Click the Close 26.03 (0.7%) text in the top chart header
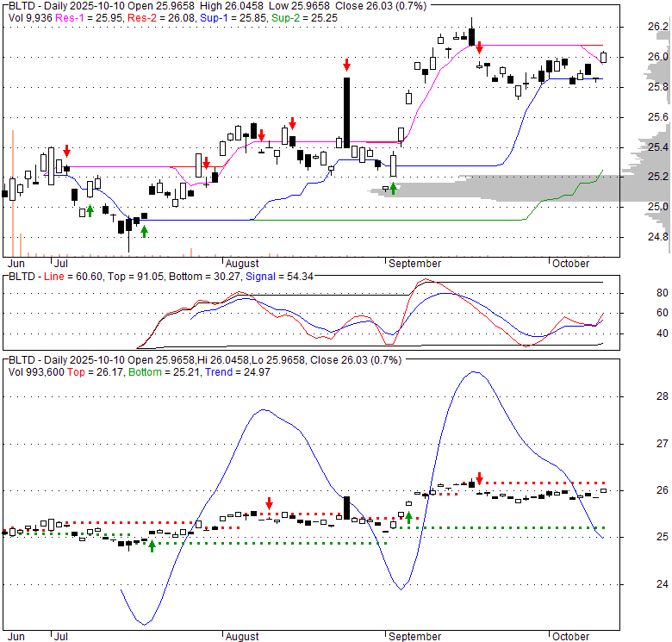Screen dimensions: 672x642 coord(381,6)
